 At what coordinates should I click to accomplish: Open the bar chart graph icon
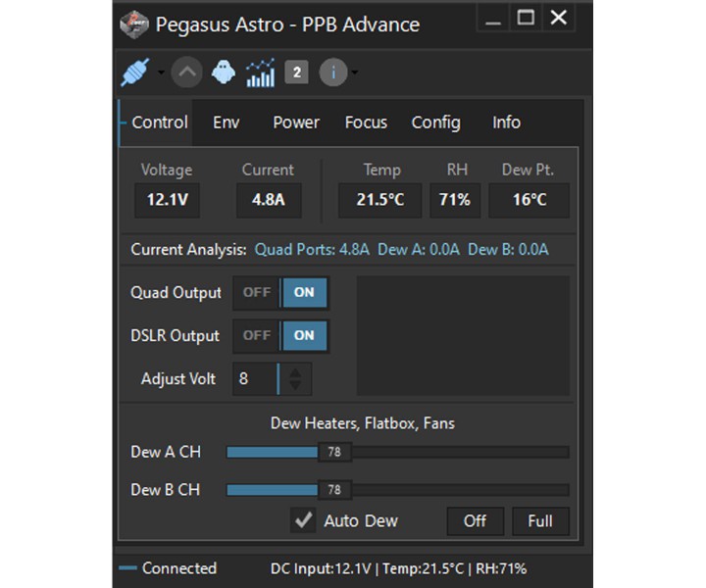point(260,72)
